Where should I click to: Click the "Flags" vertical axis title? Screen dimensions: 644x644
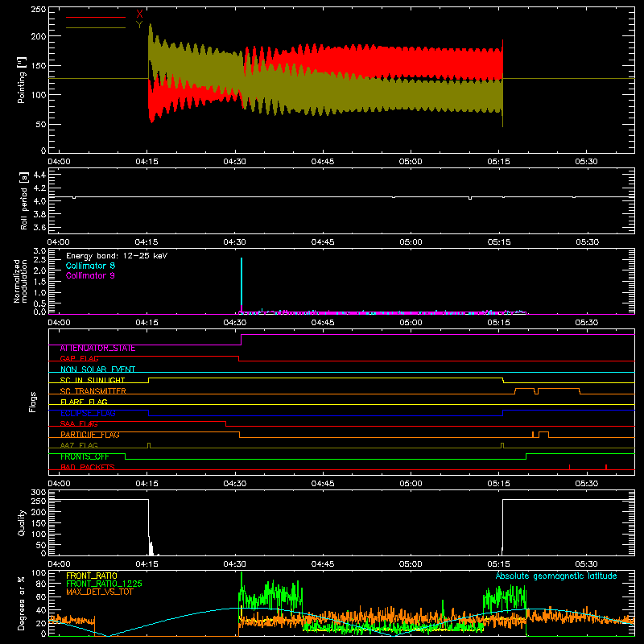[32, 402]
